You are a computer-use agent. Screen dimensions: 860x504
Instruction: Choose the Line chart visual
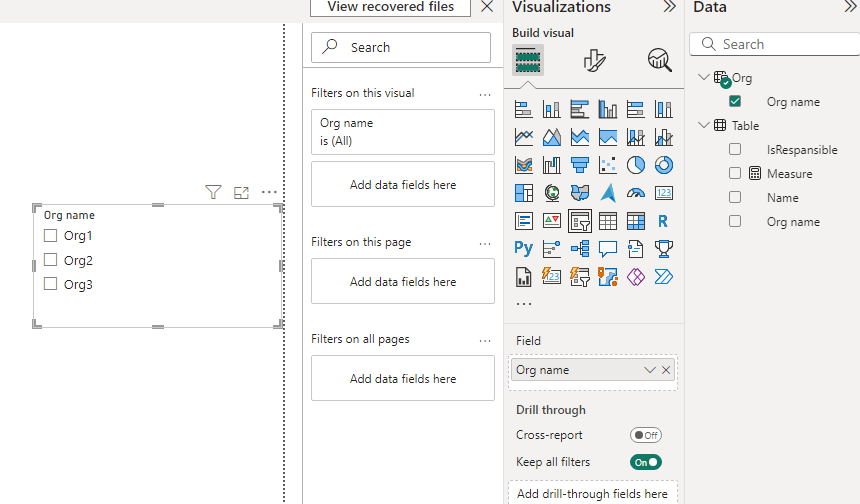coord(524,137)
